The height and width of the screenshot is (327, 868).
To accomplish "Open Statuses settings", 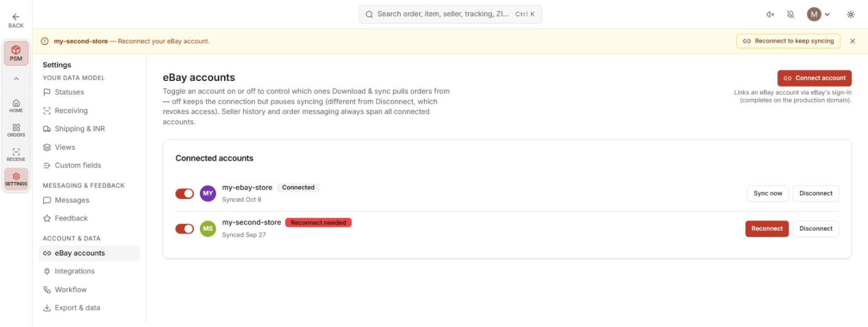I will tap(89, 92).
